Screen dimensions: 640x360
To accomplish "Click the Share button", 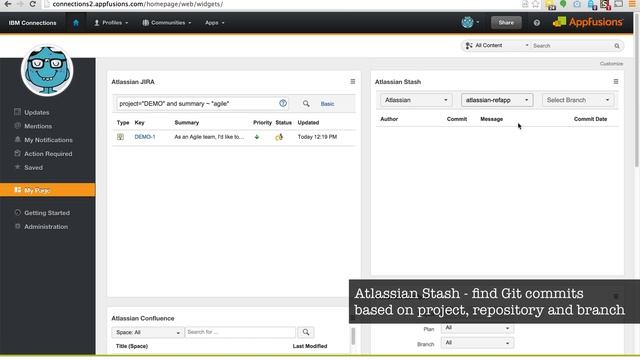I will pos(506,22).
